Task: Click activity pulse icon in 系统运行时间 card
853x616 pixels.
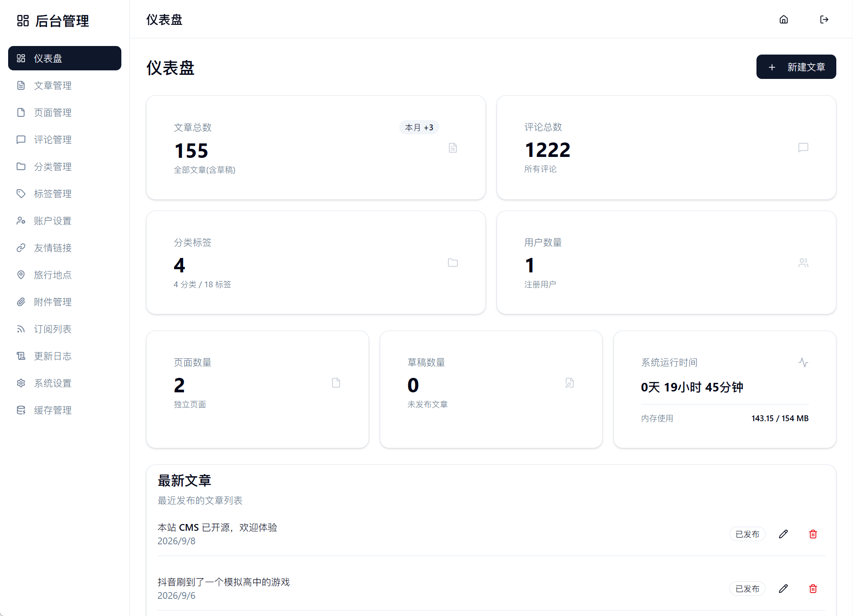Action: tap(803, 362)
